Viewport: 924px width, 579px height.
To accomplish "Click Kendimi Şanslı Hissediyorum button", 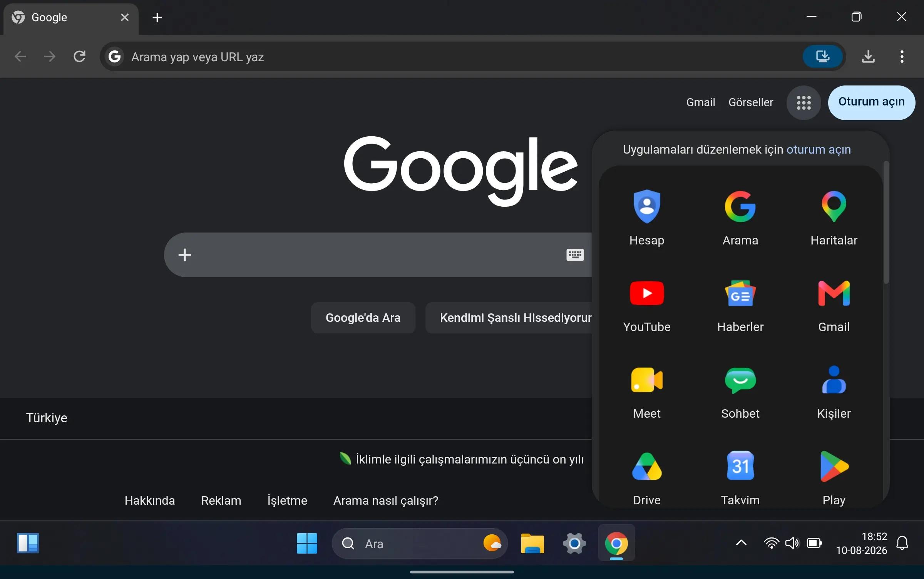I will tap(509, 318).
